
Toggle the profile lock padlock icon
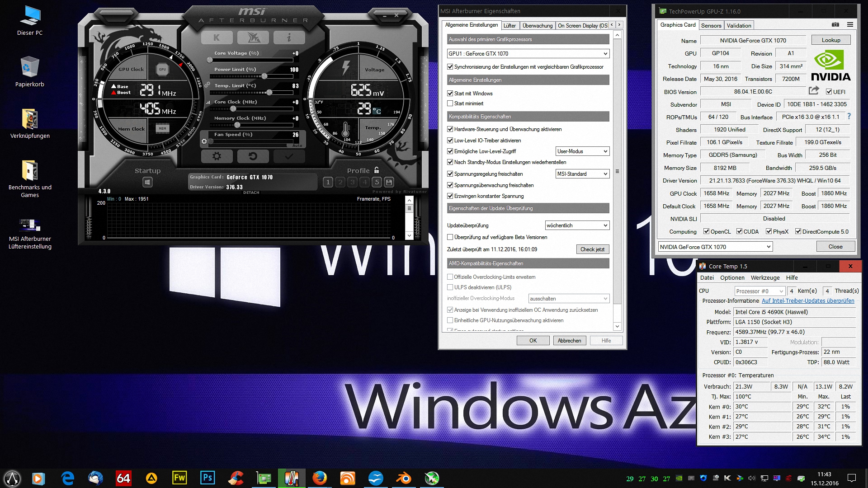pos(377,170)
